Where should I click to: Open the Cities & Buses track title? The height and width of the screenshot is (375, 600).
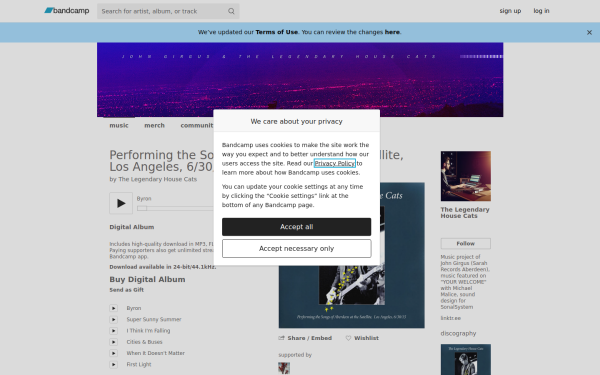tap(145, 342)
